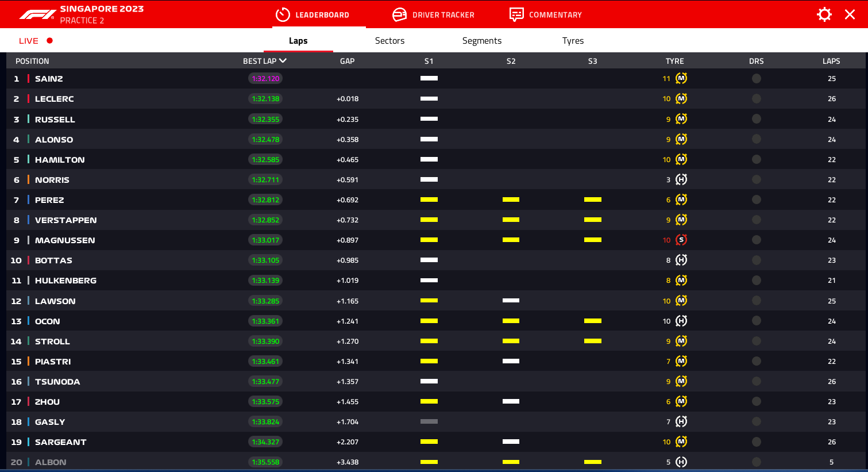Click the Commentary speech bubble icon

pyautogui.click(x=516, y=15)
